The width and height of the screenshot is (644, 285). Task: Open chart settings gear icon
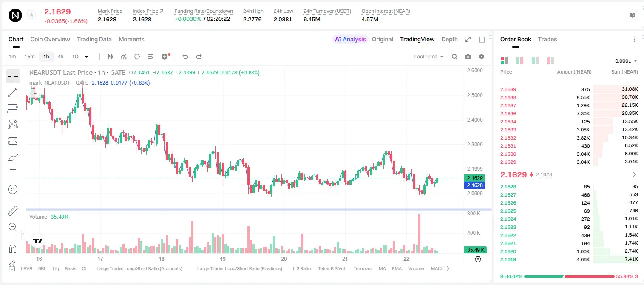coord(482,57)
